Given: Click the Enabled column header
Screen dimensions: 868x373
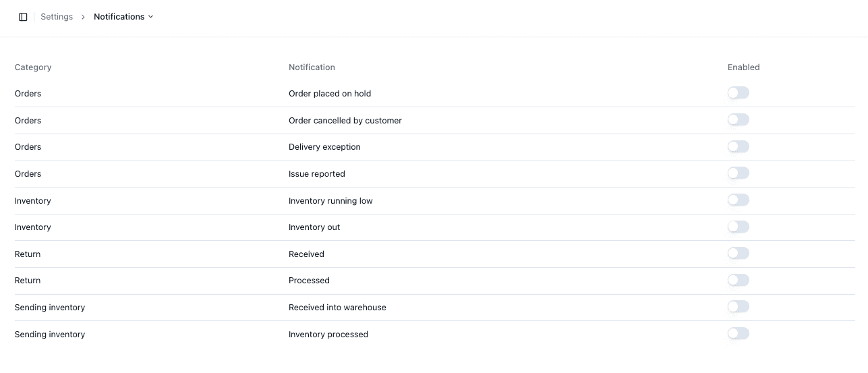Looking at the screenshot, I should (743, 67).
